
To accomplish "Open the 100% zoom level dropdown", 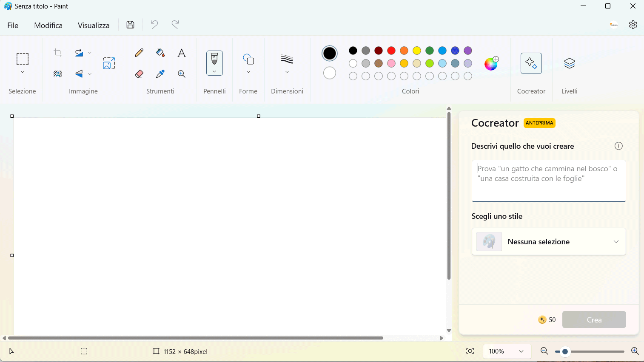I will [507, 351].
